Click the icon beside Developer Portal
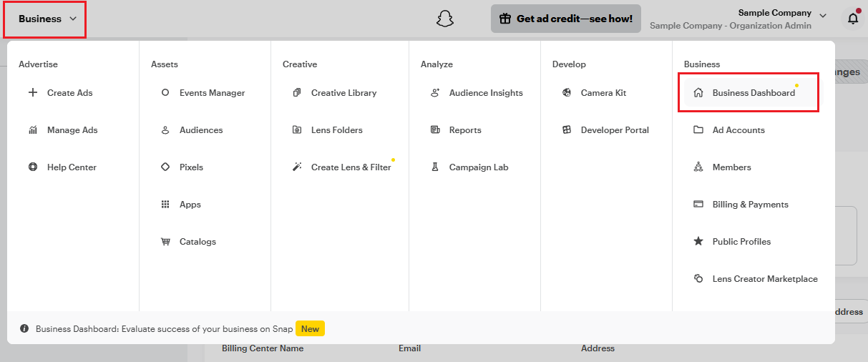This screenshot has height=362, width=868. [x=567, y=130]
